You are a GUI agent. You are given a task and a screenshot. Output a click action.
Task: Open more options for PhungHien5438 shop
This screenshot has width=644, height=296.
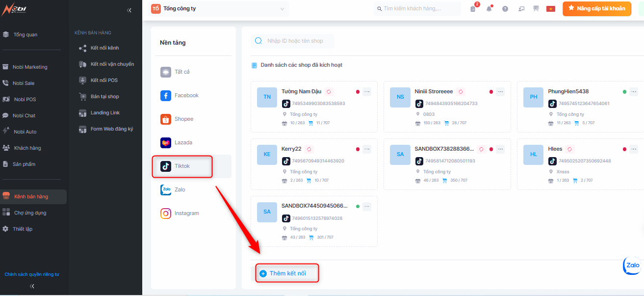(634, 92)
